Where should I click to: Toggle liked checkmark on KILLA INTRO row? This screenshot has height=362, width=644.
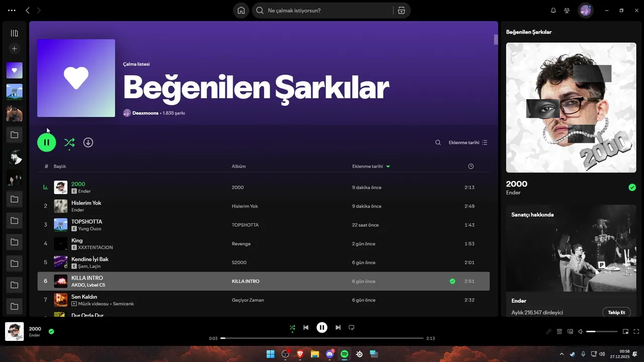click(452, 281)
